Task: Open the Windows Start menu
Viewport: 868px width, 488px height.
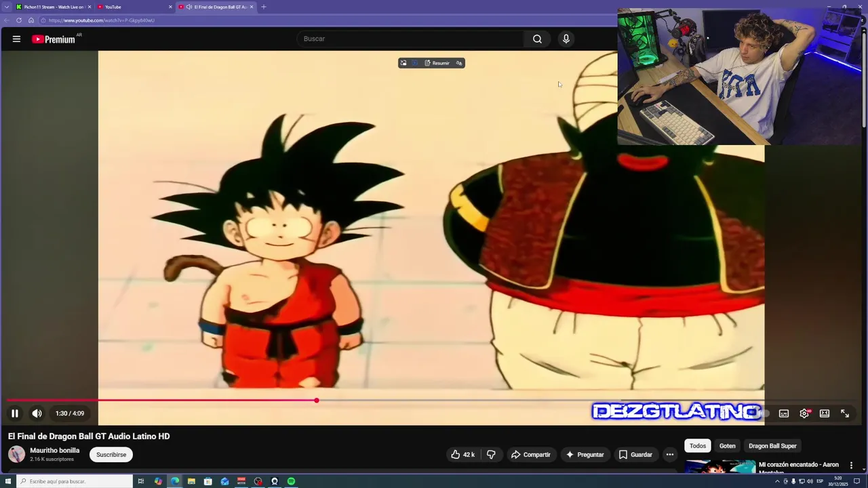Action: point(8,481)
